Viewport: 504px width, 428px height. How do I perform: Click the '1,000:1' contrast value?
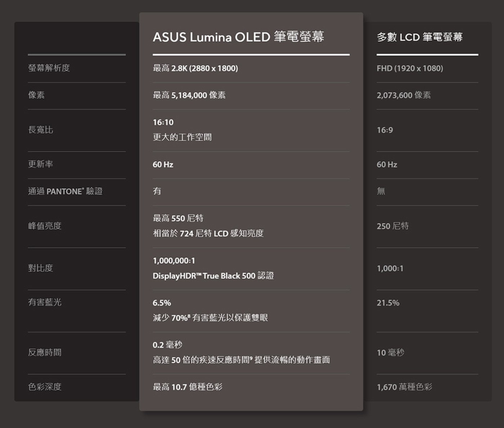point(390,268)
